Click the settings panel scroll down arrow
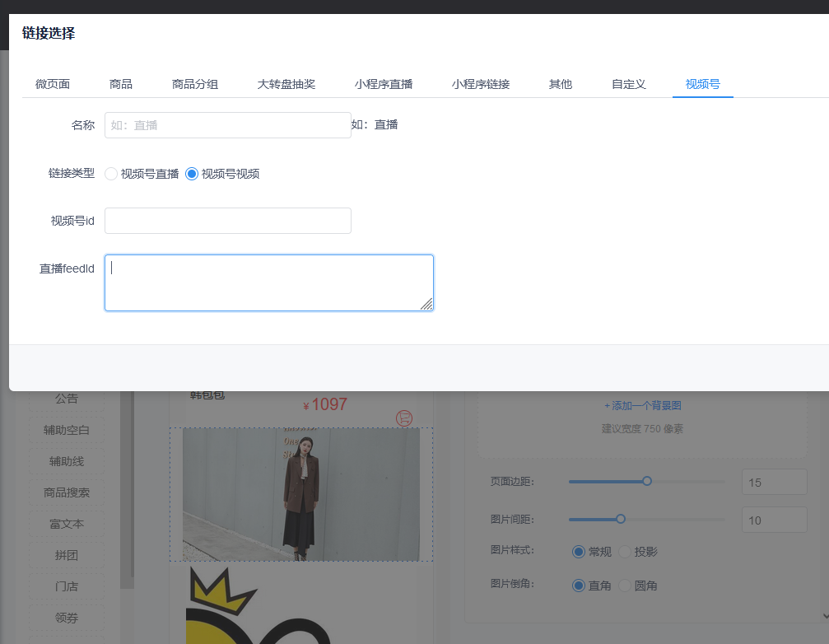 (x=826, y=616)
